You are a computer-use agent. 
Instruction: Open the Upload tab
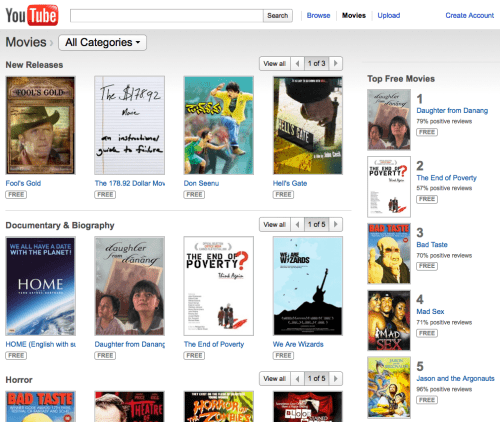(389, 15)
